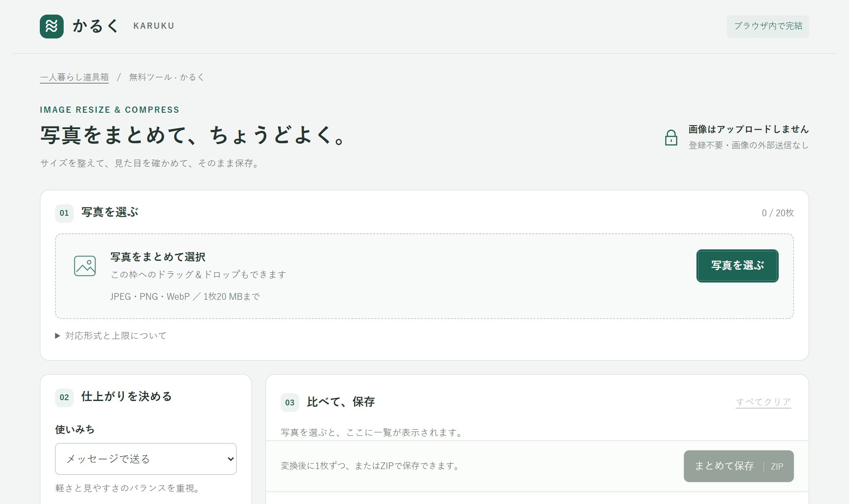849x504 pixels.
Task: Click the 使いみち field label
Action: tap(75, 429)
